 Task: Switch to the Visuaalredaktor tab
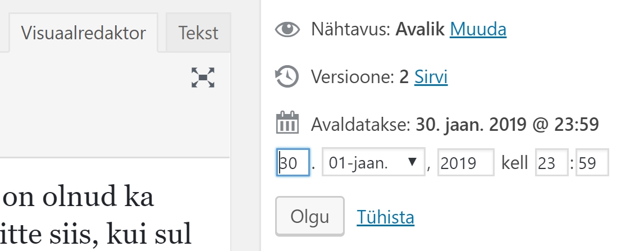coord(83,33)
